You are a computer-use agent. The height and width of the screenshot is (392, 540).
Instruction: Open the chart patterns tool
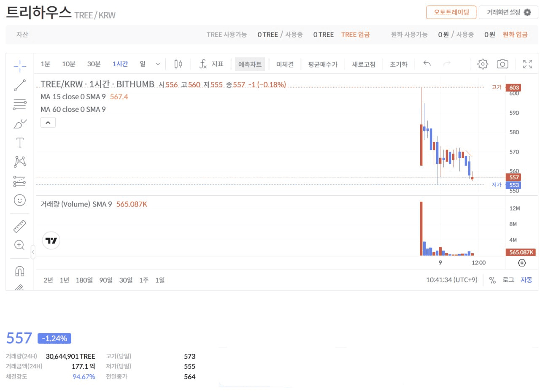(20, 162)
